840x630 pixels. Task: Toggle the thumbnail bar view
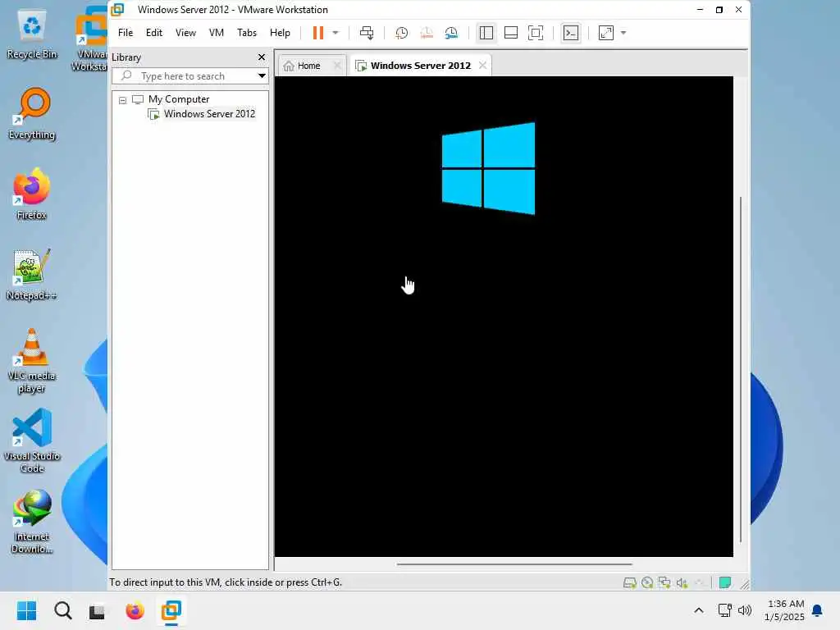511,33
